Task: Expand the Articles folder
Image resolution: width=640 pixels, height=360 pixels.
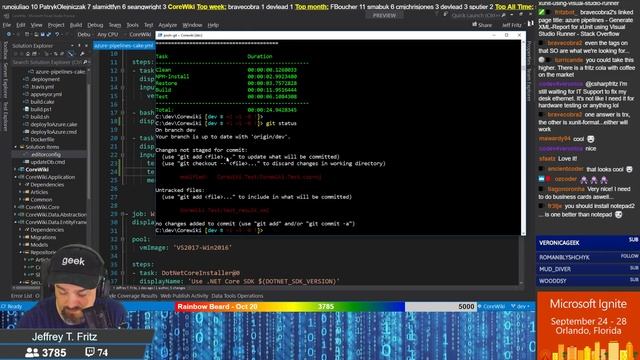Action: 20,192
